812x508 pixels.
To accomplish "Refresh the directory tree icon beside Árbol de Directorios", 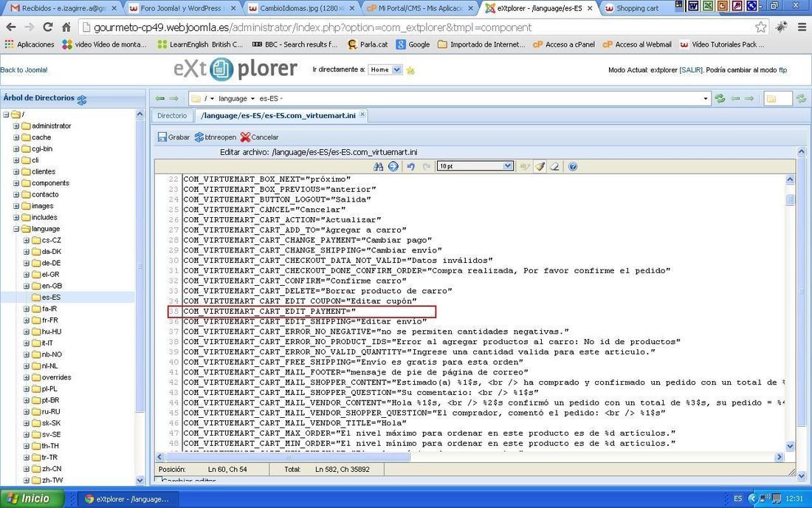I will (x=82, y=100).
